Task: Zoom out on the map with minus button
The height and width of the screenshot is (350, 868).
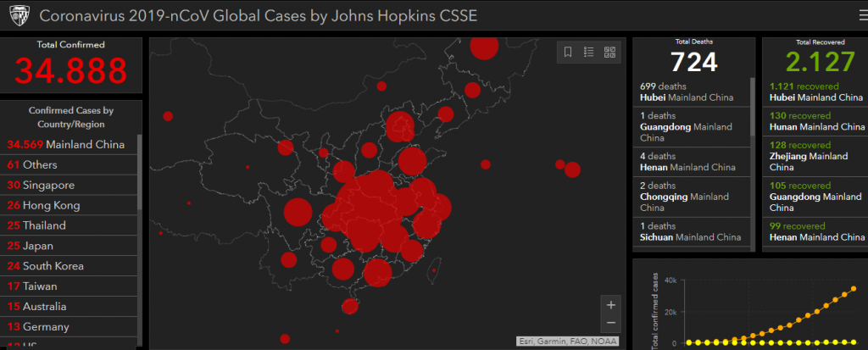Action: [x=611, y=324]
